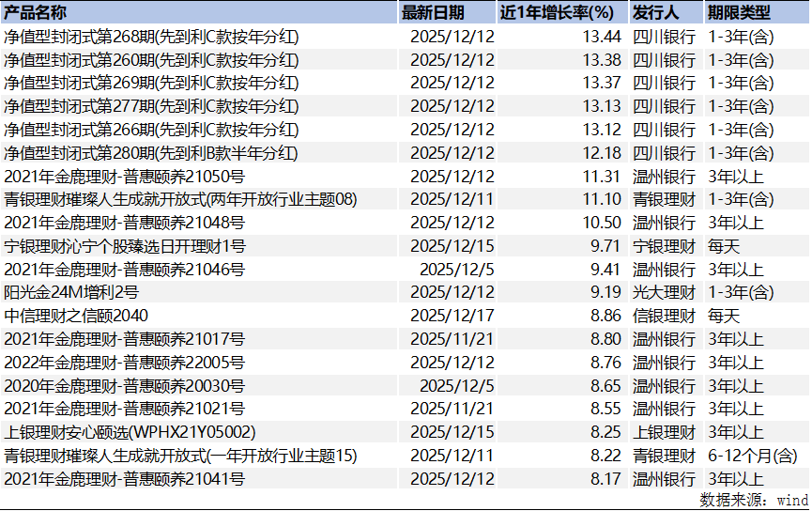Click the 最新日期 column header
The width and height of the screenshot is (812, 511).
click(x=448, y=12)
